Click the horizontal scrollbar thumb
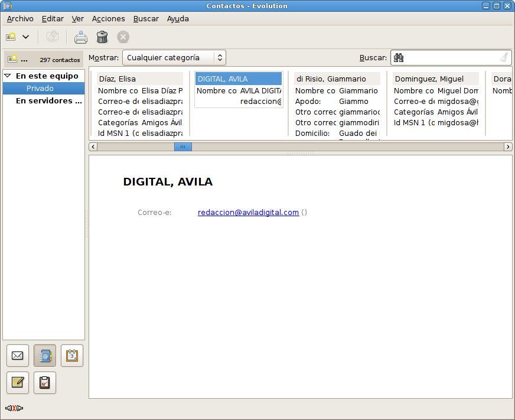 click(x=183, y=146)
